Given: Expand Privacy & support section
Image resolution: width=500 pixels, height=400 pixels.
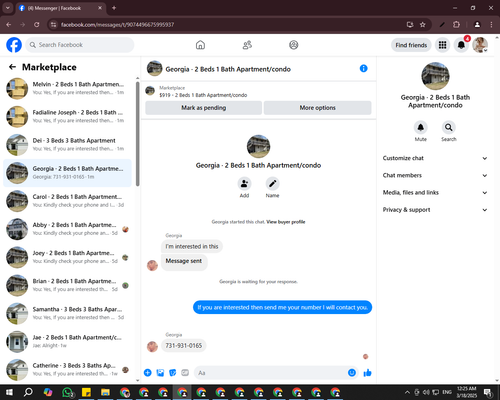Looking at the screenshot, I should [x=435, y=210].
